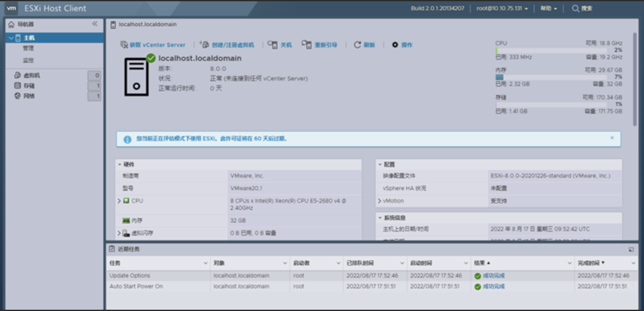
Task: Click the search magnifier icon
Action: [575, 8]
